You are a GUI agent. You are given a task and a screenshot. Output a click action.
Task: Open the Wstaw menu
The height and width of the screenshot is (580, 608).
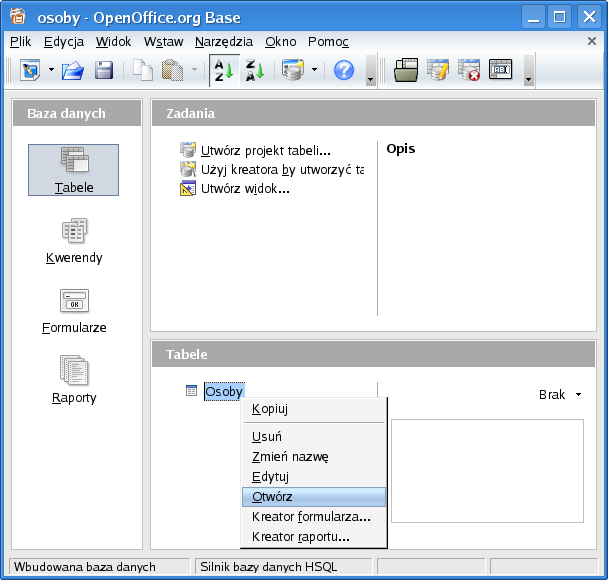[163, 41]
